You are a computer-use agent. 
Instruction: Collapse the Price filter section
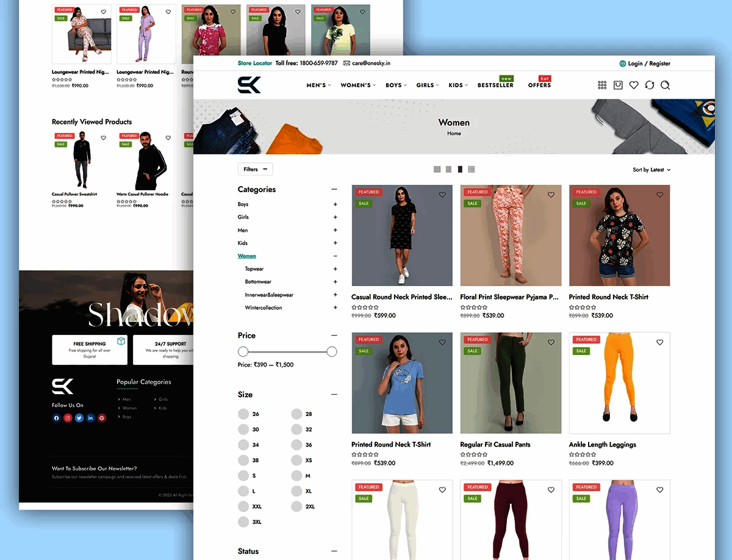point(334,336)
